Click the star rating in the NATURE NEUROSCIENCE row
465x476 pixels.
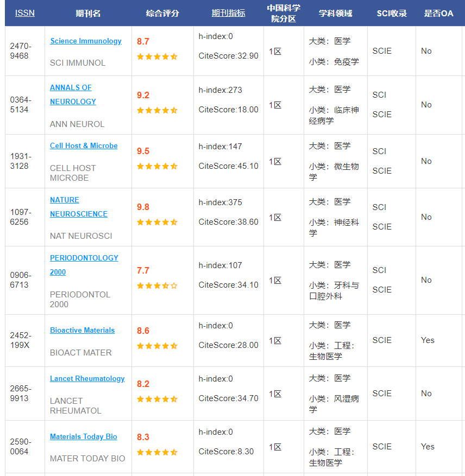157,222
